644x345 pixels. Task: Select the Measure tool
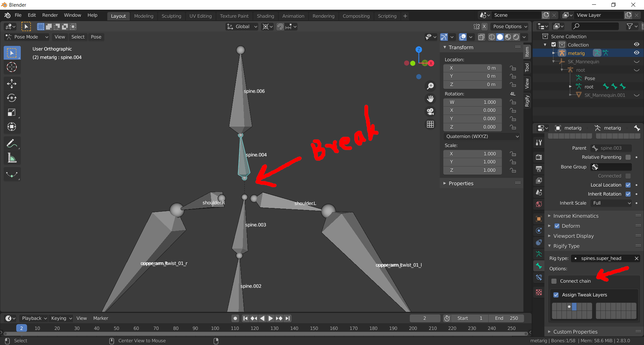[x=12, y=158]
